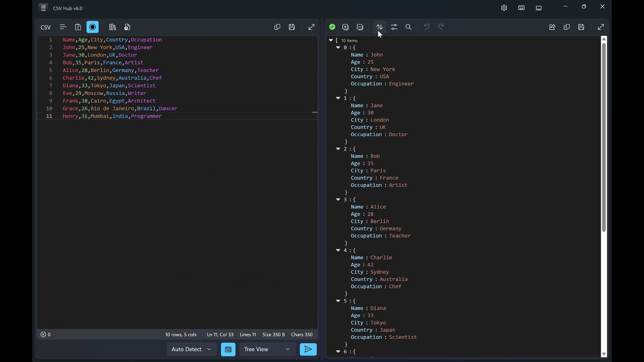Open the Tree View output dropdown

pyautogui.click(x=268, y=350)
